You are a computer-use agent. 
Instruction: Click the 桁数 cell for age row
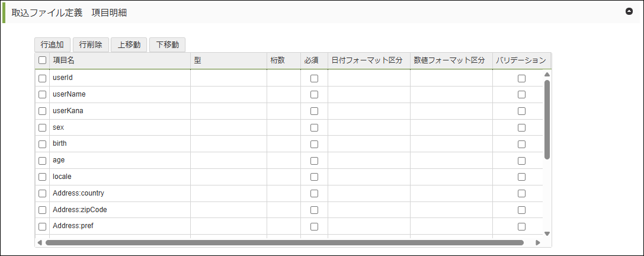pyautogui.click(x=283, y=160)
